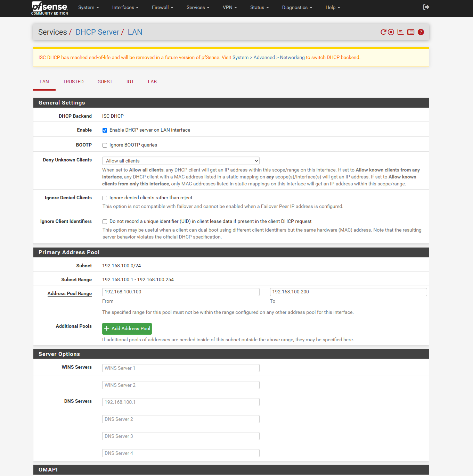The image size is (473, 476).
Task: Open the Help menu
Action: coord(333,7)
